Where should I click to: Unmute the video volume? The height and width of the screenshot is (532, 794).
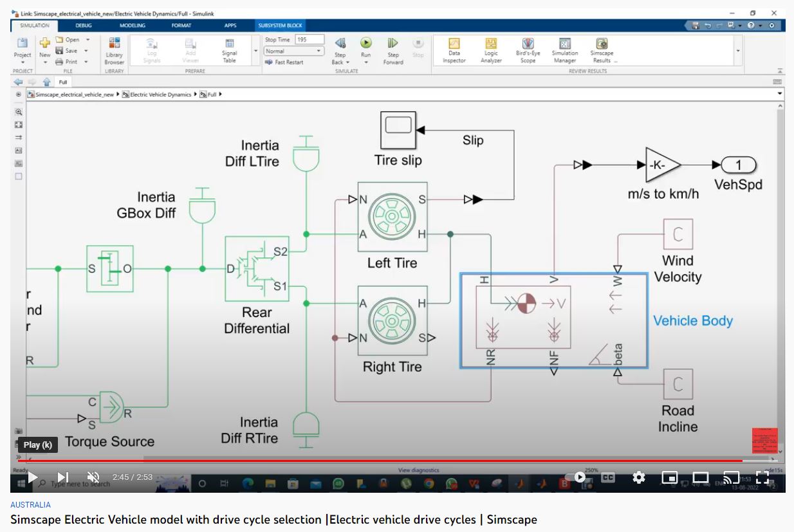(x=93, y=477)
